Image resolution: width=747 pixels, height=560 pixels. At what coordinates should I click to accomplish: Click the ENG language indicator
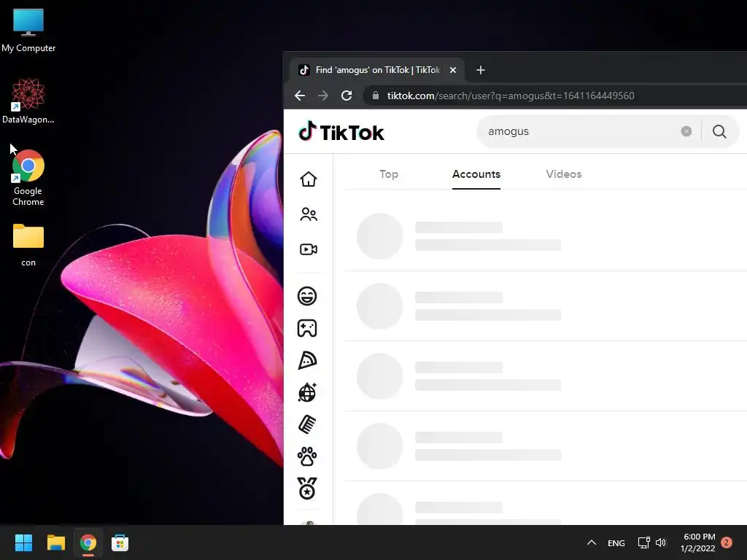[x=616, y=542]
